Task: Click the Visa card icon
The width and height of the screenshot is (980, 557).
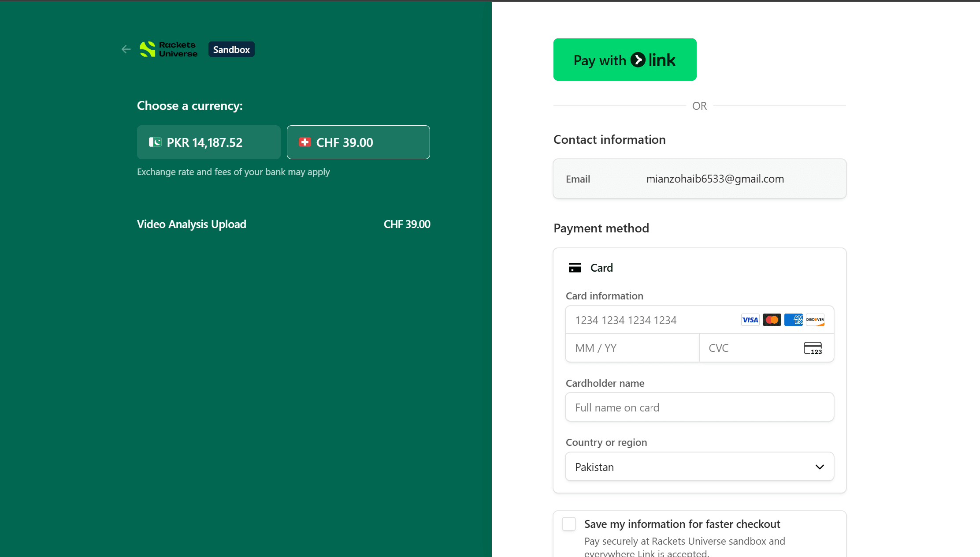Action: click(x=750, y=320)
